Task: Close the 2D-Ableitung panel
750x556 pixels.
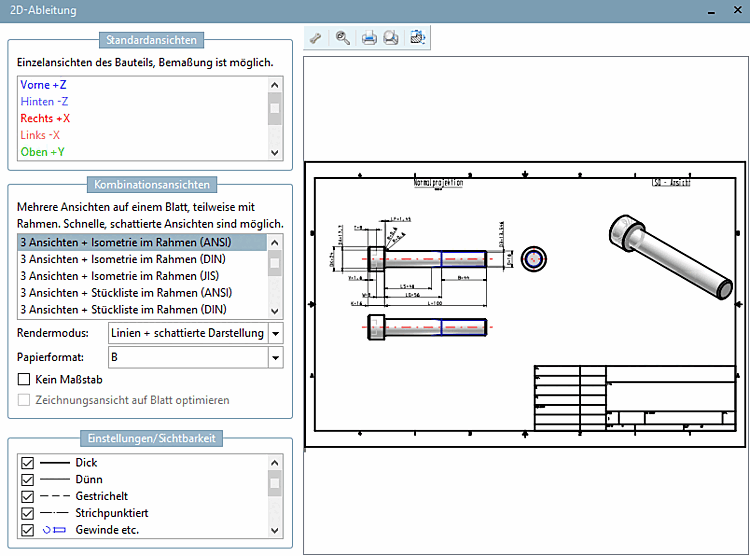Action: [x=738, y=11]
